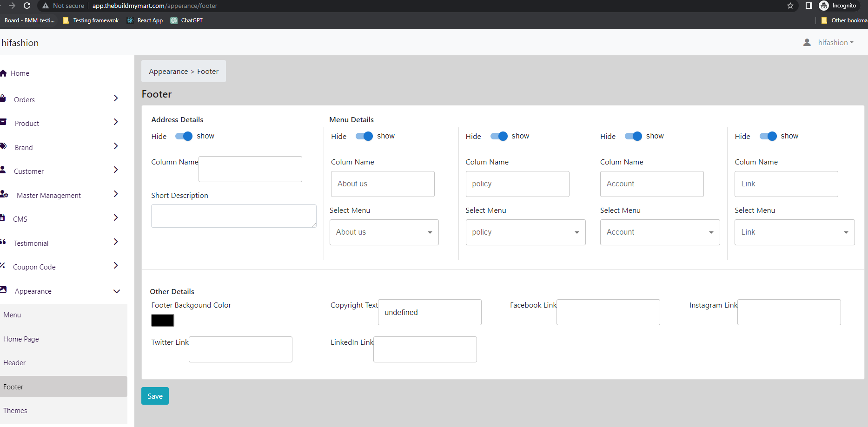Image resolution: width=868 pixels, height=427 pixels.
Task: Open the Other bookmarks folder
Action: [x=844, y=20]
